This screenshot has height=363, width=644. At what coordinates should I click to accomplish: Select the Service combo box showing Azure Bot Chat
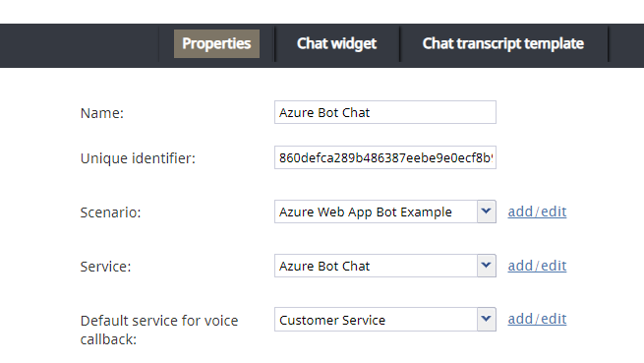tap(385, 266)
